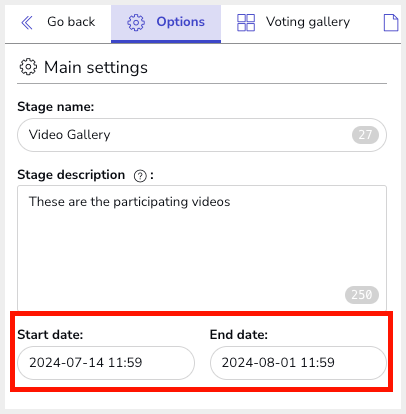Click into the Stage description text area
The width and height of the screenshot is (406, 414).
(202, 248)
